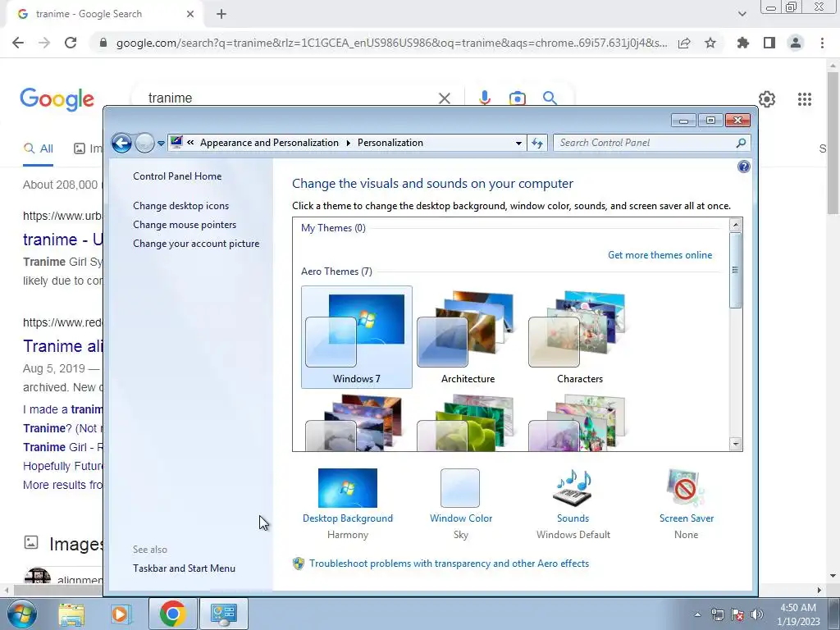Viewport: 840px width, 630px height.
Task: Open Change mouse pointers
Action: (x=185, y=225)
